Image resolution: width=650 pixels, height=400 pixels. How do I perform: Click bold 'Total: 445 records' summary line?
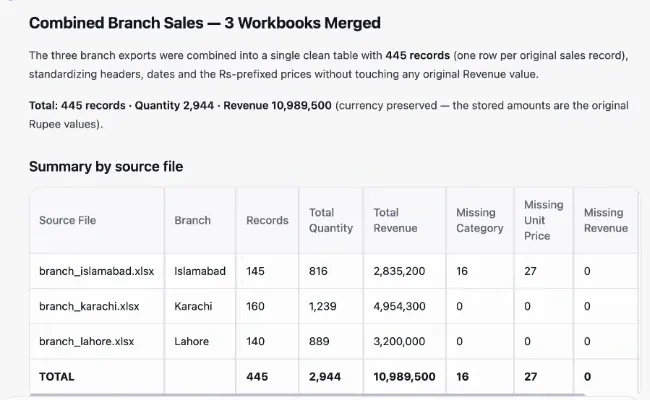click(77, 106)
